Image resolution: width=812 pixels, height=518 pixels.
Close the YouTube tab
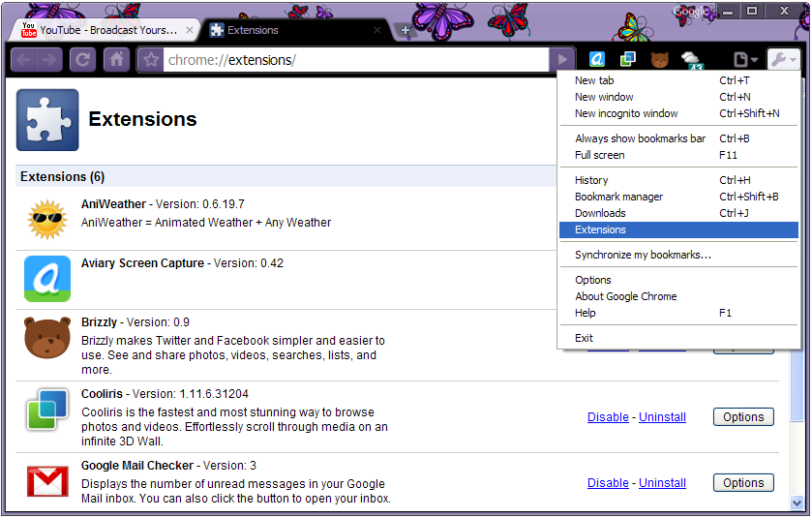pos(190,30)
